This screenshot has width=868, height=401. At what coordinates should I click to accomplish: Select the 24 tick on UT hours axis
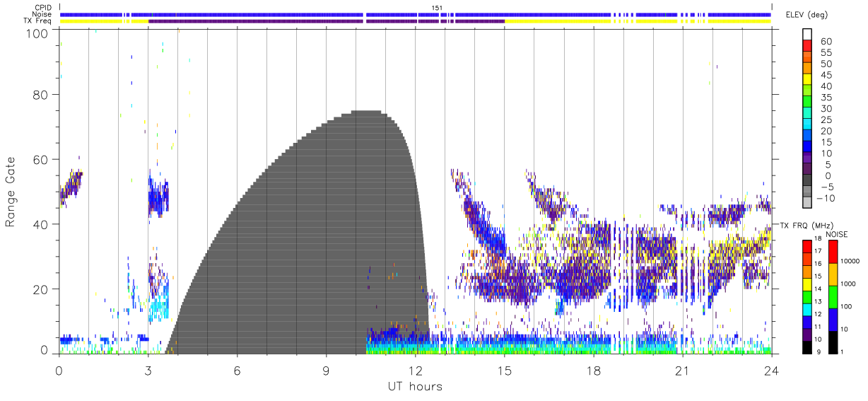point(771,370)
